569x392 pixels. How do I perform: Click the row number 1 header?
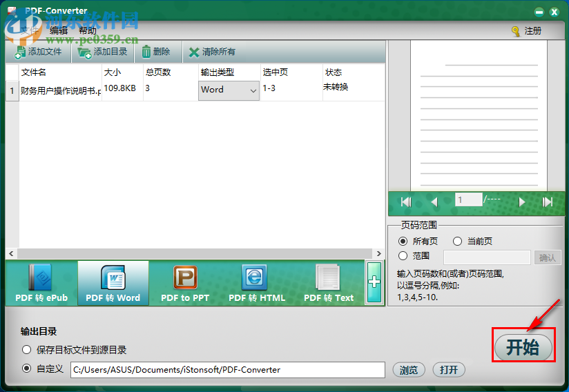tap(12, 90)
